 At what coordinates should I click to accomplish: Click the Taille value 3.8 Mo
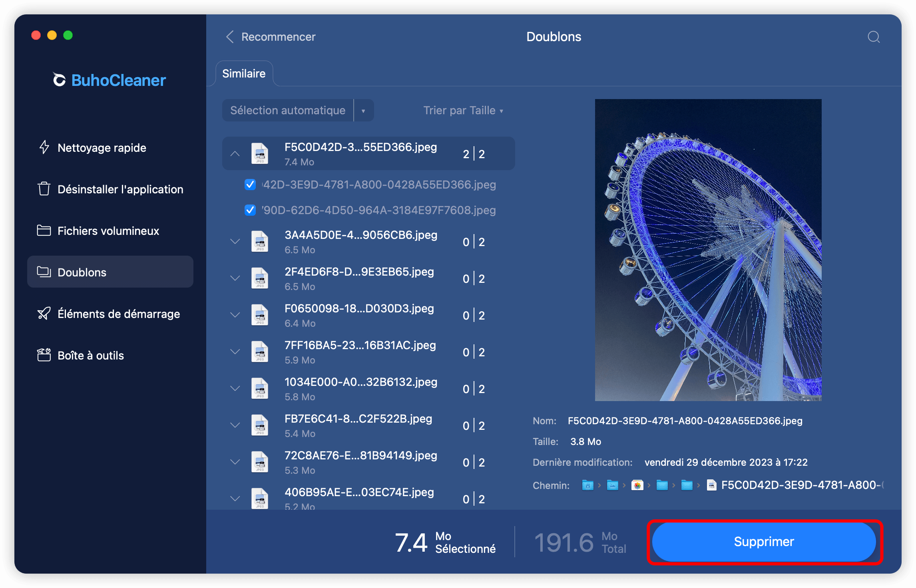click(585, 442)
